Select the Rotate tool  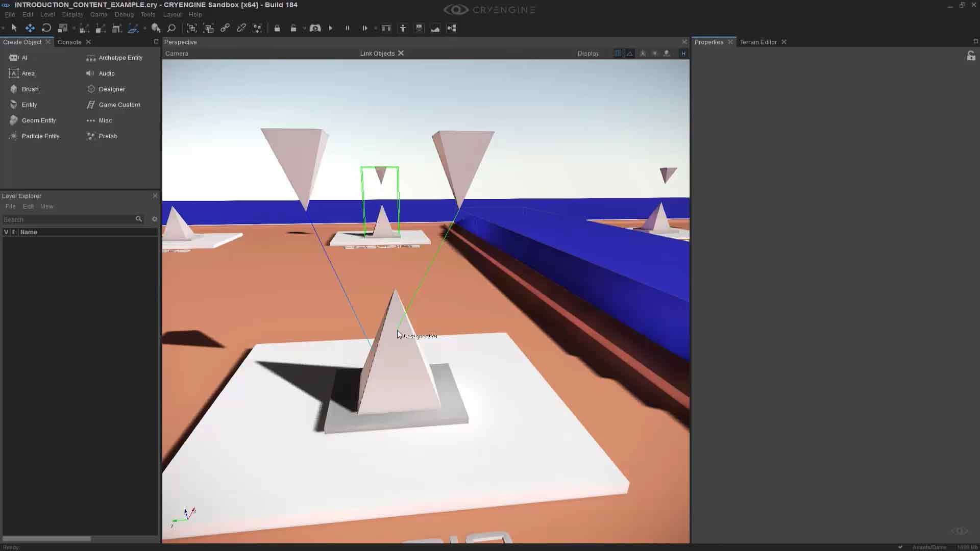point(46,28)
